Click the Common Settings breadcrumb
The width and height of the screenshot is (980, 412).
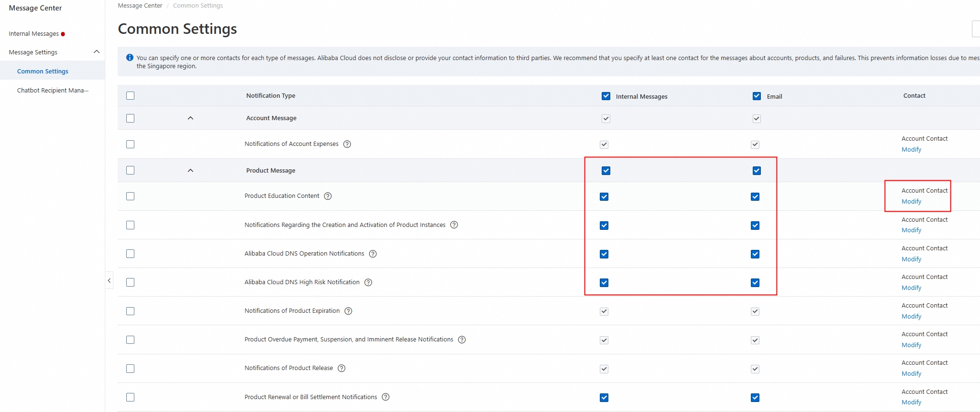click(198, 5)
